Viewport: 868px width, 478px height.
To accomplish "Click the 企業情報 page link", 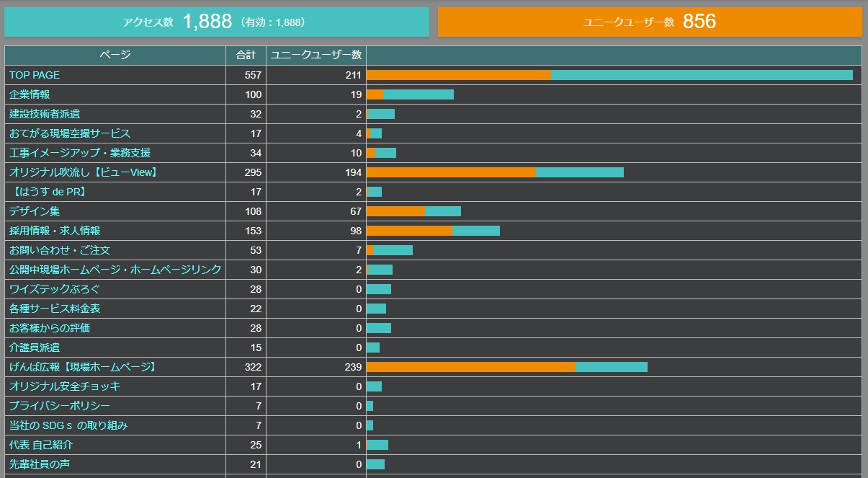I will 30,94.
